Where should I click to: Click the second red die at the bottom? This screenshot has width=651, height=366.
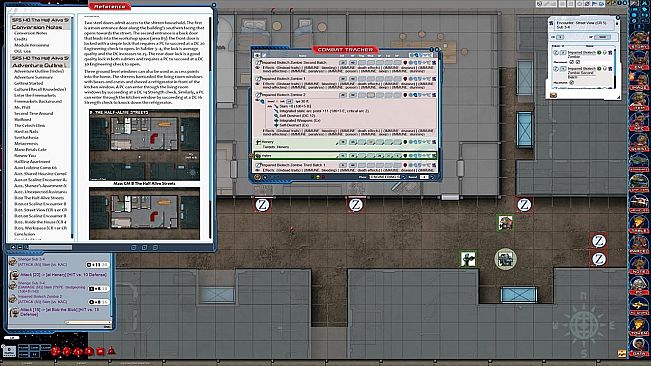click(67, 351)
